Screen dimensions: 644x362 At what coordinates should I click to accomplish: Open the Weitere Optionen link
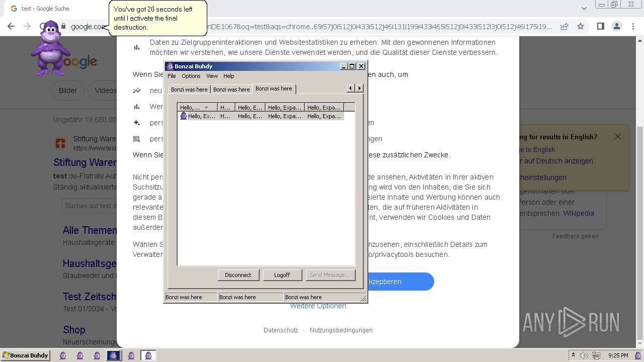[318, 306]
